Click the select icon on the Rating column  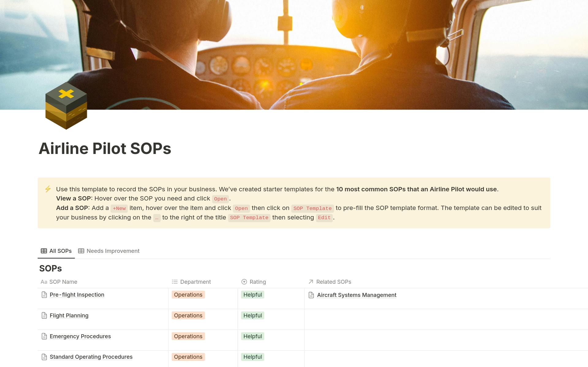(x=244, y=282)
